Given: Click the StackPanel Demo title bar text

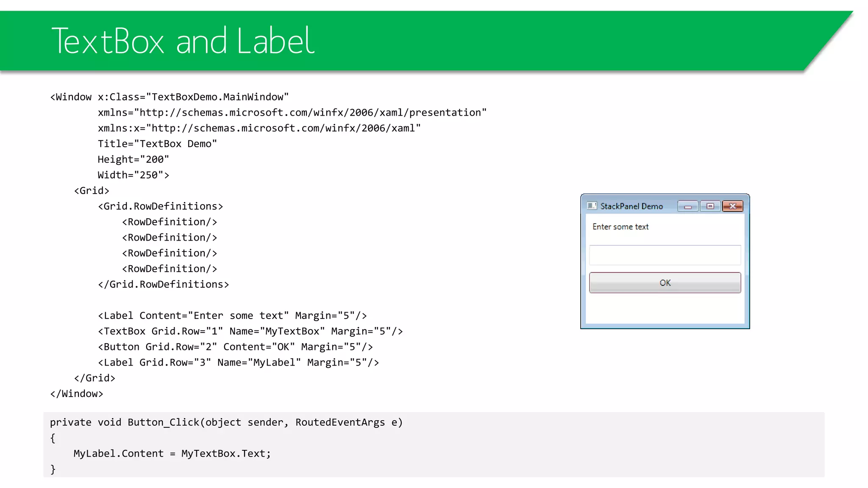Looking at the screenshot, I should [x=632, y=206].
